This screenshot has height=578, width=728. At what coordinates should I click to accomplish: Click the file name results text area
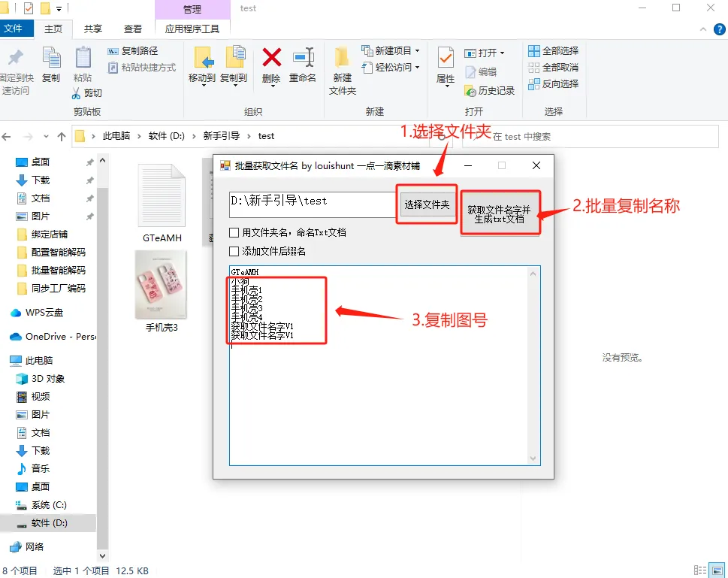click(x=379, y=365)
